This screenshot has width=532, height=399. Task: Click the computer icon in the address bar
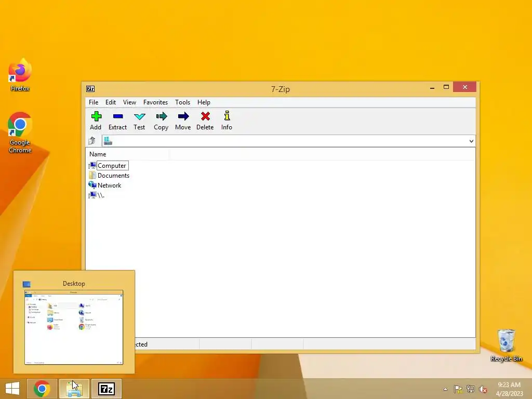108,140
